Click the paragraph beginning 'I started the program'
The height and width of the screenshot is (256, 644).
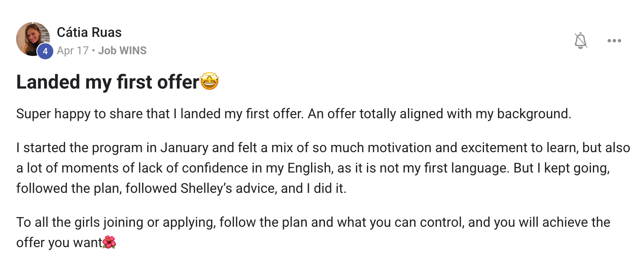[x=323, y=168]
